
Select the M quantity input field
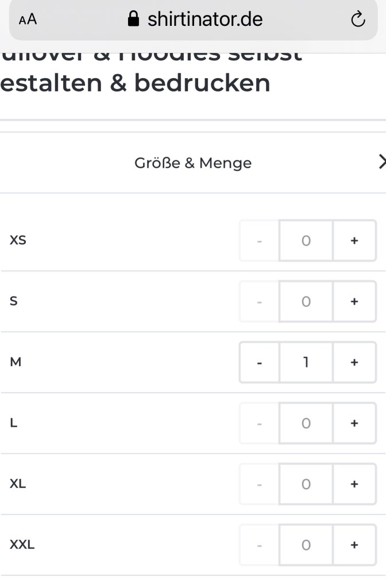point(306,363)
